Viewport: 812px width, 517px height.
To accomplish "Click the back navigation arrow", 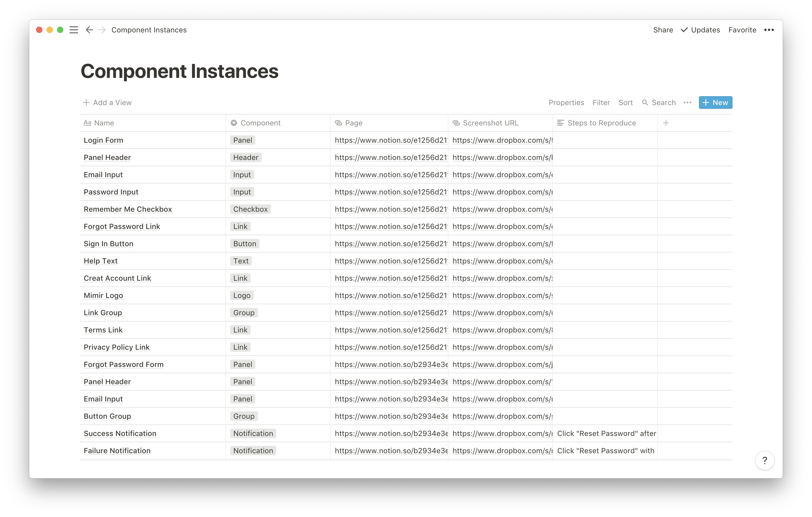I will click(89, 30).
